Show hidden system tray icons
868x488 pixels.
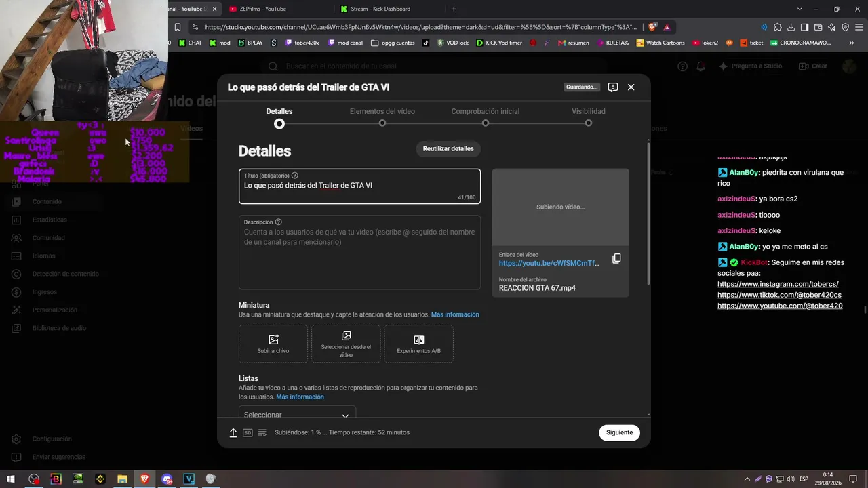(x=747, y=479)
